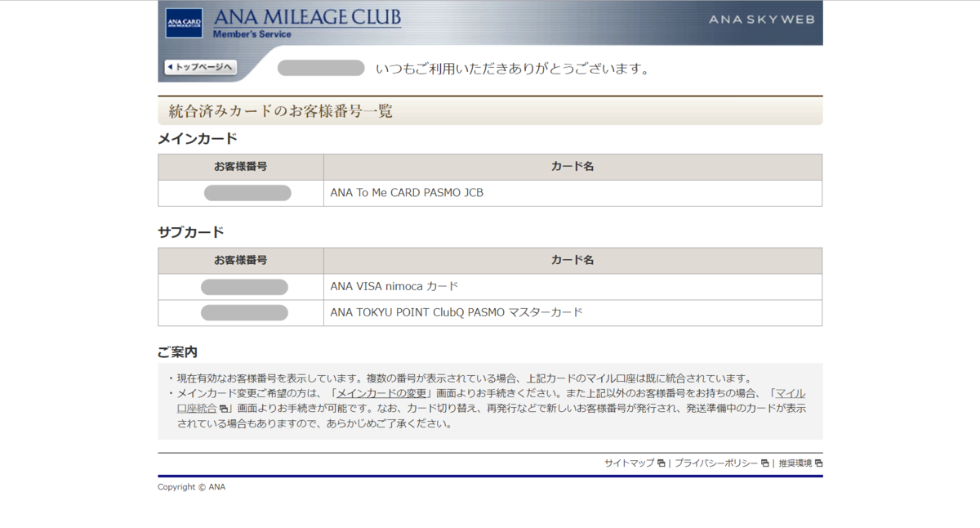Click the masked number for TOKYU POINT card

click(x=244, y=313)
